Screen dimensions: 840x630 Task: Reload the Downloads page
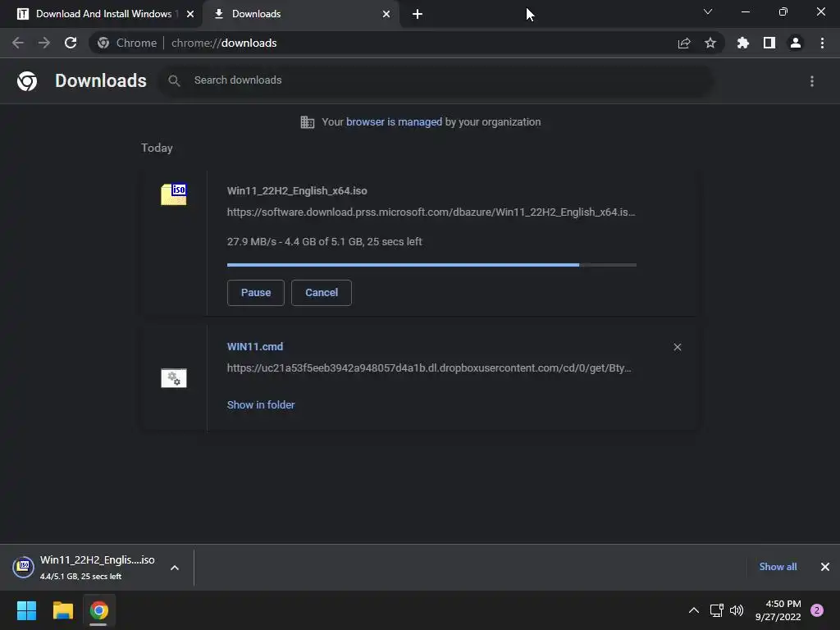click(71, 43)
